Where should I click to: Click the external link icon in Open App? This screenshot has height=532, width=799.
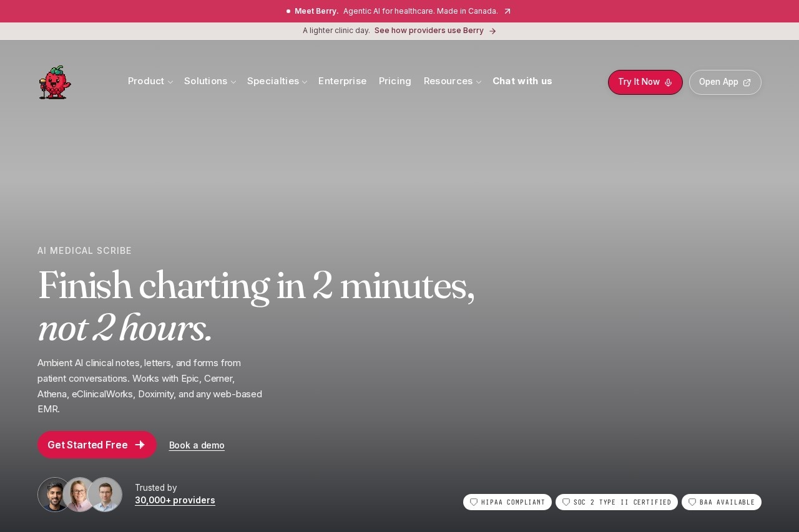click(x=747, y=82)
